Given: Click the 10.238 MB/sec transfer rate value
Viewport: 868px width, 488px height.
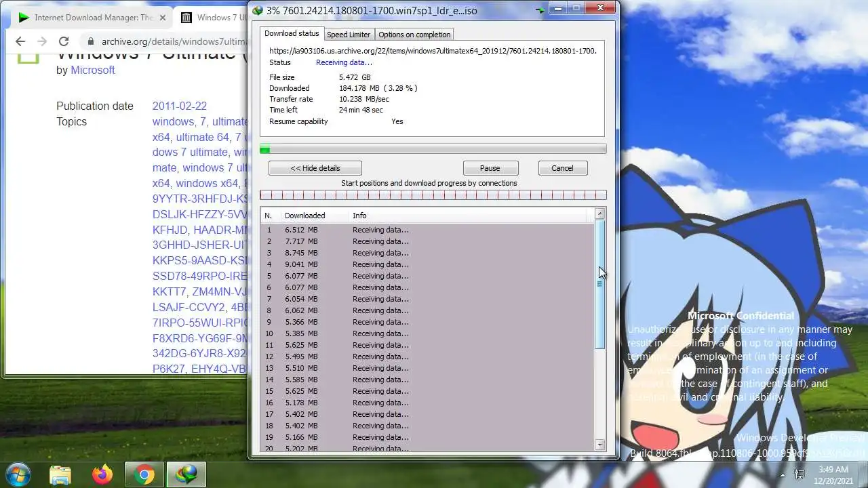Looking at the screenshot, I should (x=364, y=99).
